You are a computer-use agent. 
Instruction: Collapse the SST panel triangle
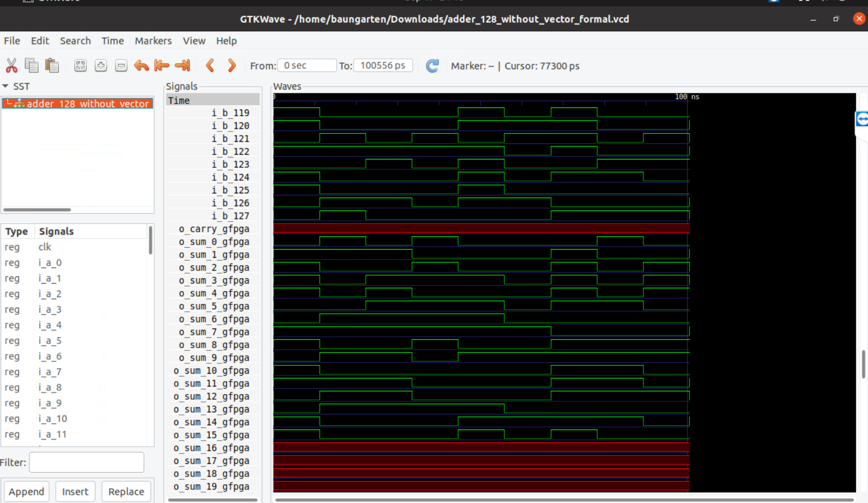coord(6,86)
